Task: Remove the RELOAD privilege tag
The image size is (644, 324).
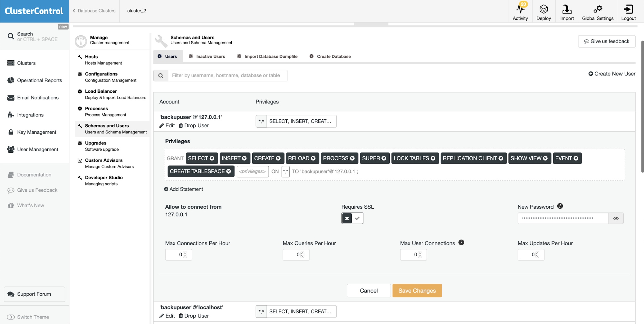Action: 313,158
